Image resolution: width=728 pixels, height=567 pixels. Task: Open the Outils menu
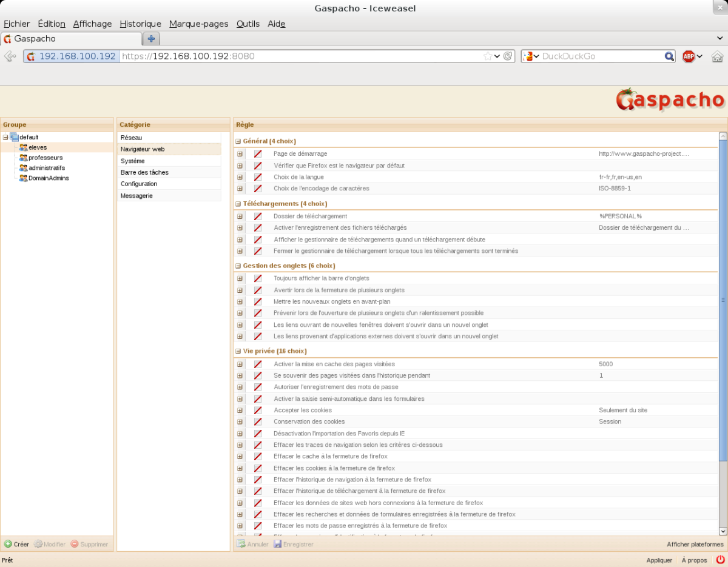click(248, 24)
